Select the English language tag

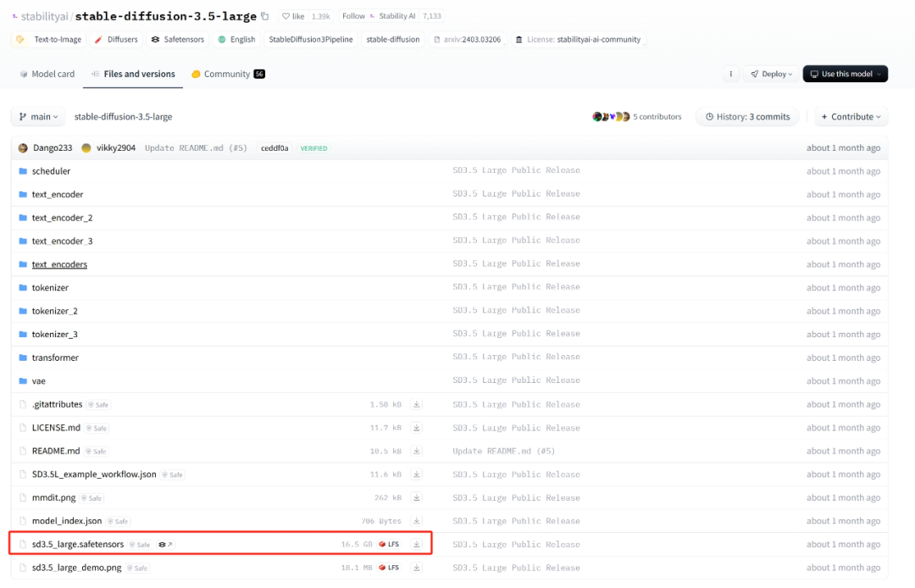236,40
